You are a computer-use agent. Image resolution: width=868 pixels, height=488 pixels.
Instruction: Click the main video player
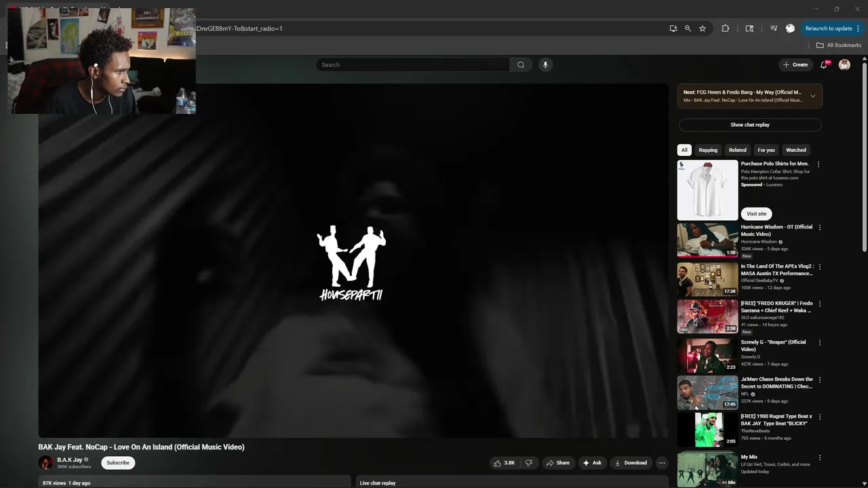[x=353, y=261]
